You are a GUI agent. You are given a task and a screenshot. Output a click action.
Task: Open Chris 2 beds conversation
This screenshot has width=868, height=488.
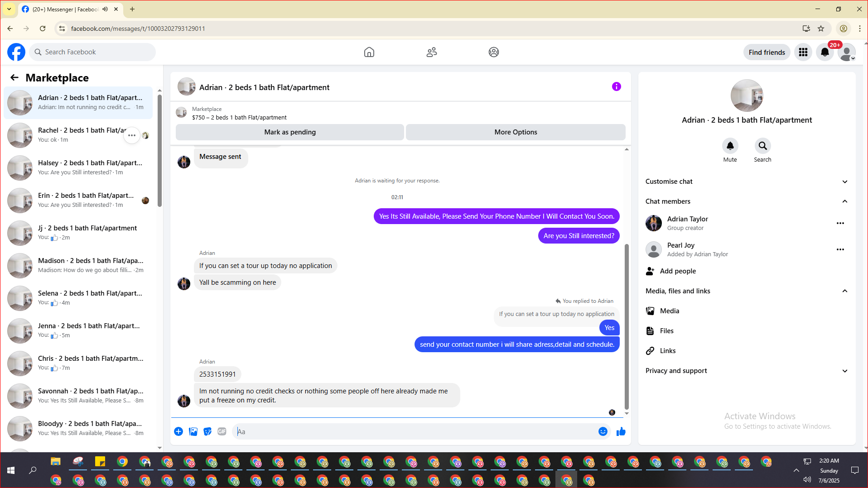click(x=78, y=363)
